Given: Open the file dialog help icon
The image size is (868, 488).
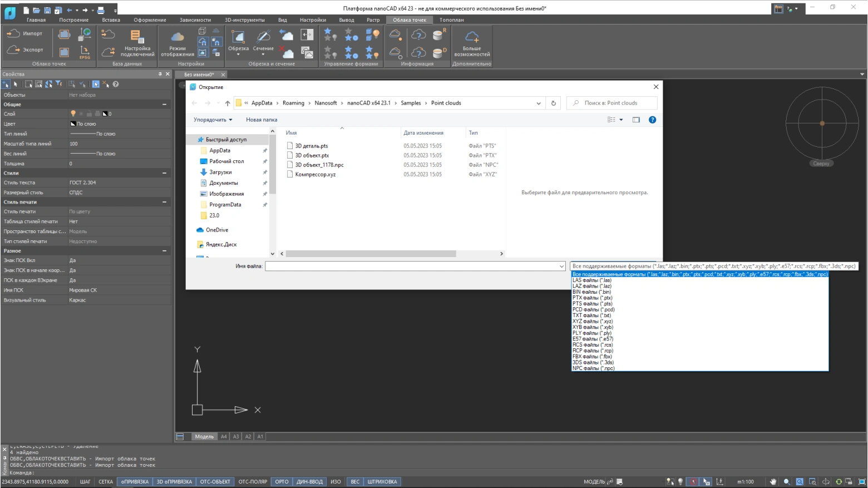Looking at the screenshot, I should 652,120.
